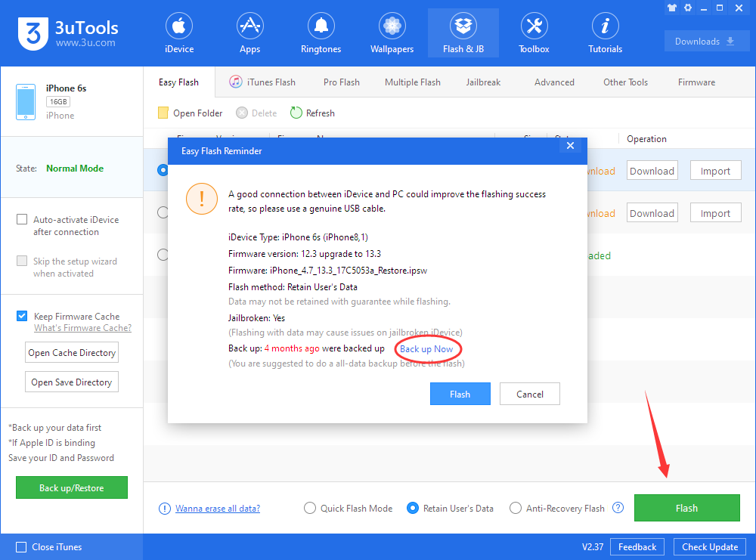Click the 16GB storage label

(58, 102)
